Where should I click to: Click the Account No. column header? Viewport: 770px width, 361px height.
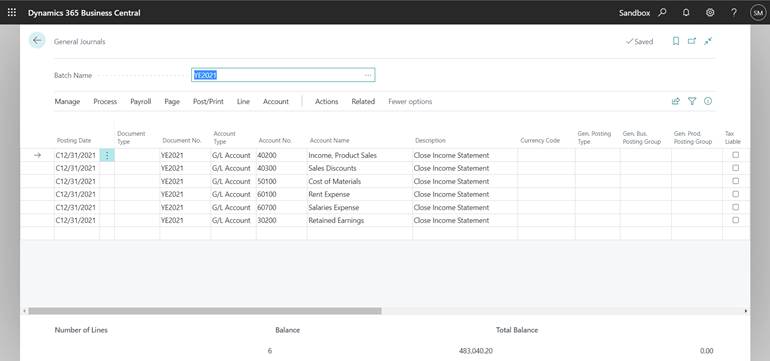pos(275,140)
